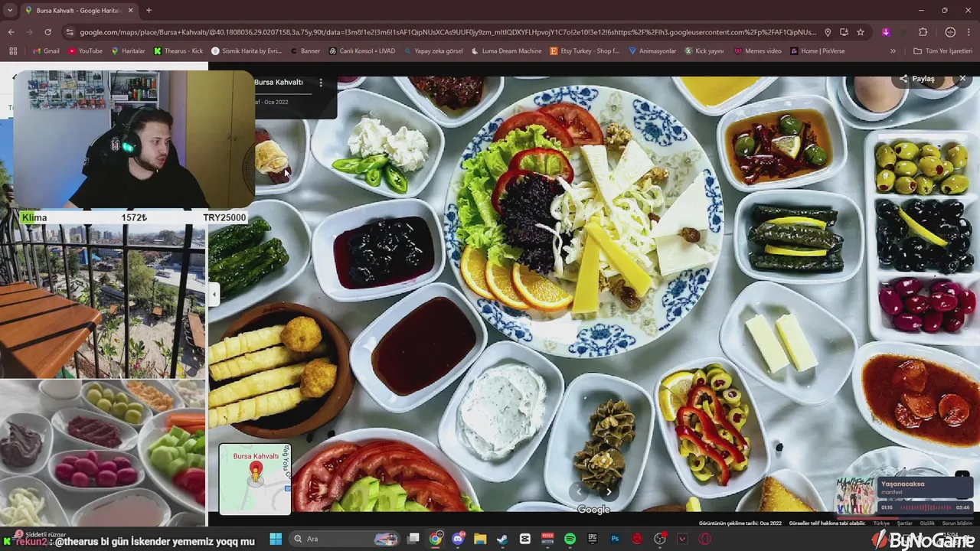The width and height of the screenshot is (980, 551).
Task: Click the Bursa Kahvaltı photo title
Action: [279, 82]
